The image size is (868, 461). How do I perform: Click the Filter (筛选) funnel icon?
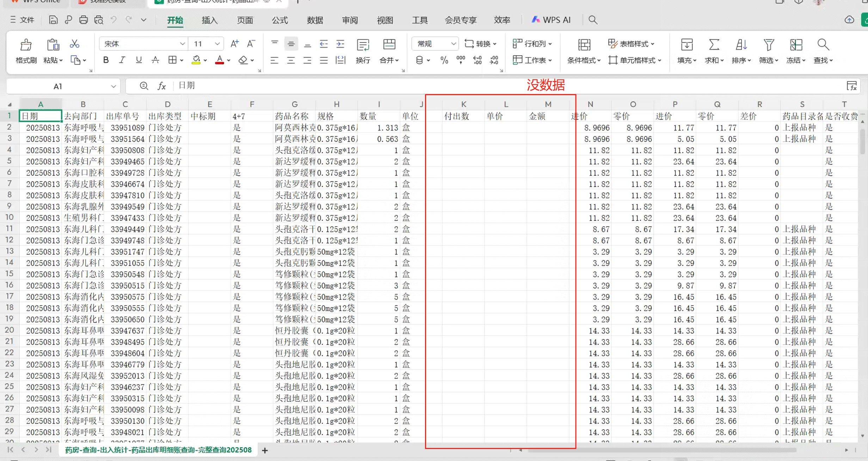[x=768, y=45]
